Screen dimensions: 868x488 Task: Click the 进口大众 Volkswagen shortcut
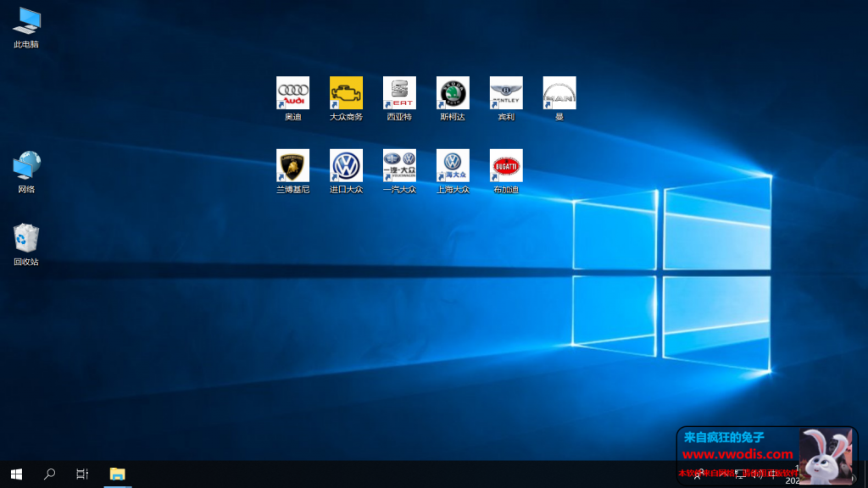click(346, 166)
